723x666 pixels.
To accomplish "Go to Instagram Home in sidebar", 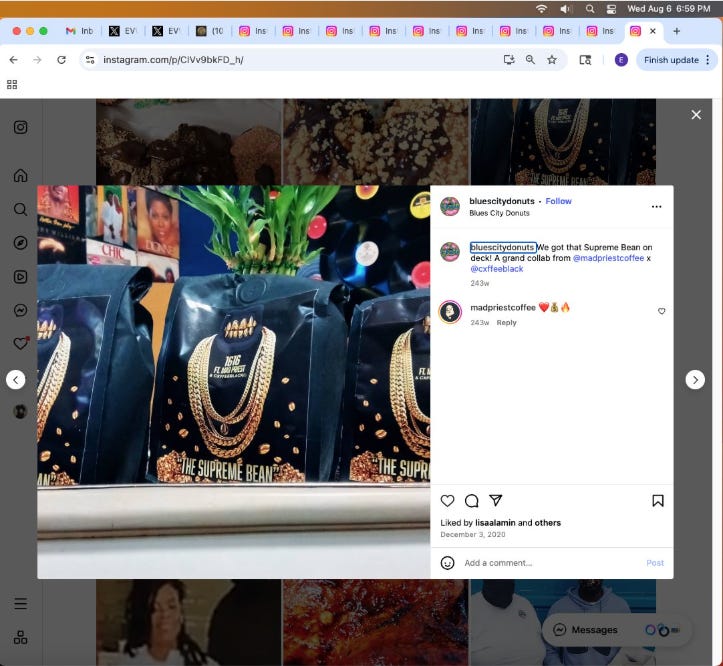I will click(20, 175).
